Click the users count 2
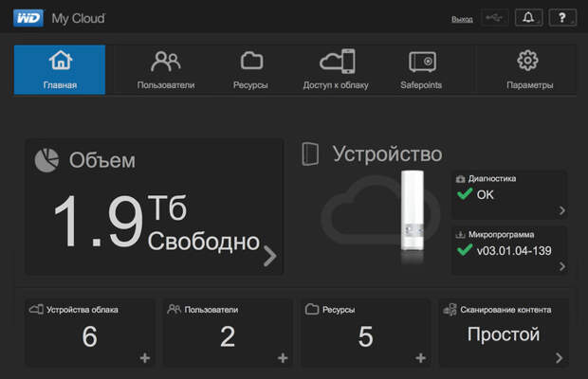The height and width of the screenshot is (379, 588). pyautogui.click(x=228, y=336)
